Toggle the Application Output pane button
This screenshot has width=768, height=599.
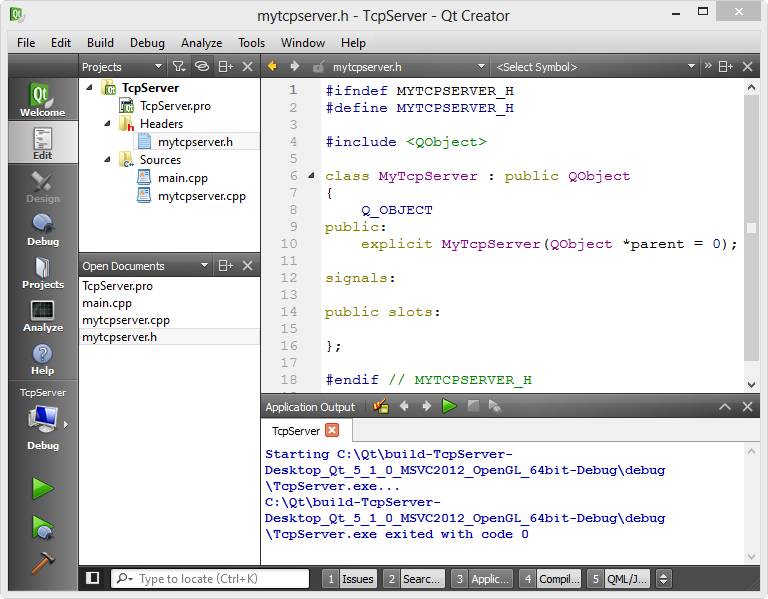tap(482, 578)
